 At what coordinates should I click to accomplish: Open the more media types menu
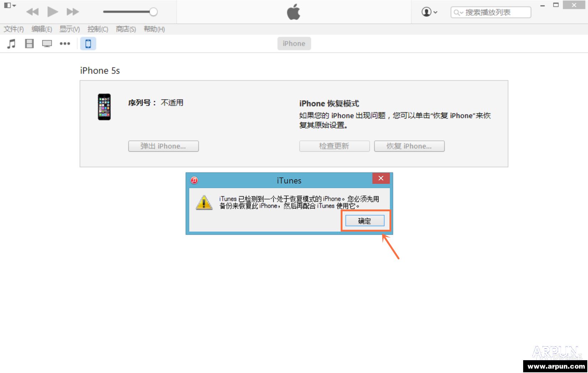[x=65, y=43]
